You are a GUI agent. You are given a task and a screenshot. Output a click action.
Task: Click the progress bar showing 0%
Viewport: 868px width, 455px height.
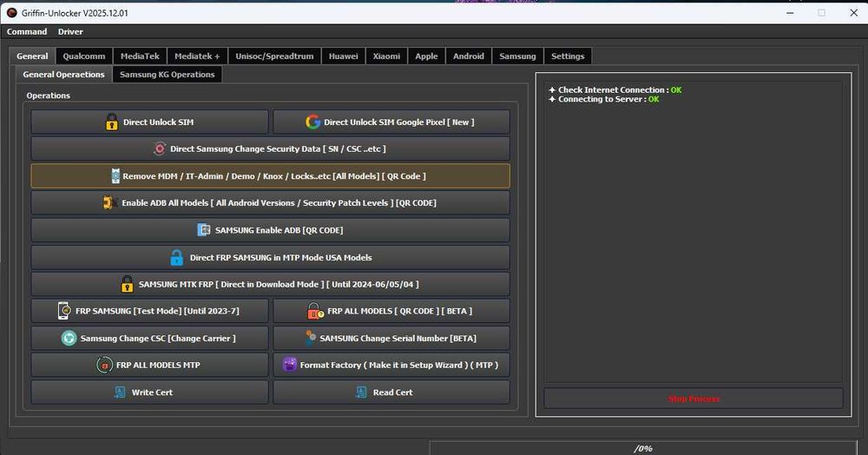click(x=642, y=448)
